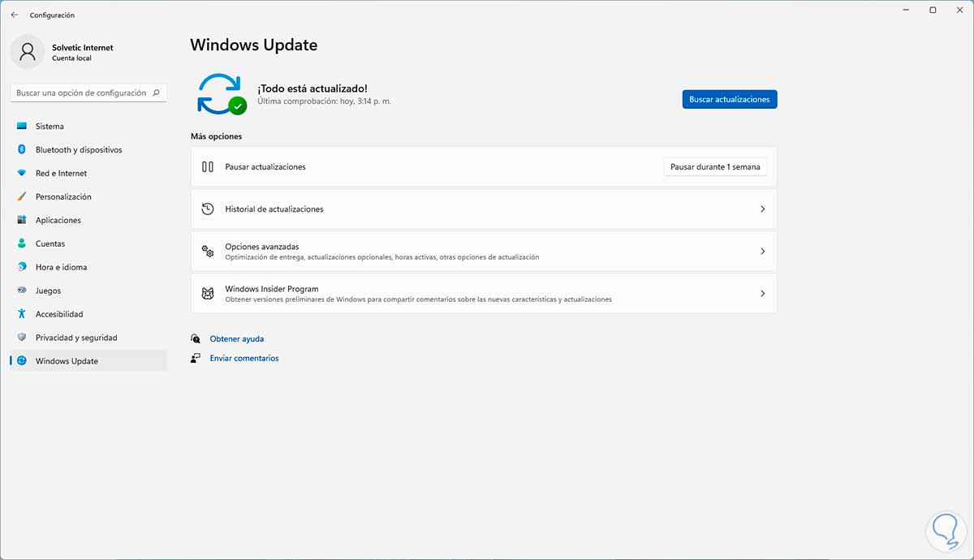Image resolution: width=974 pixels, height=560 pixels.
Task: Click the Última comprobación status text
Action: point(324,101)
